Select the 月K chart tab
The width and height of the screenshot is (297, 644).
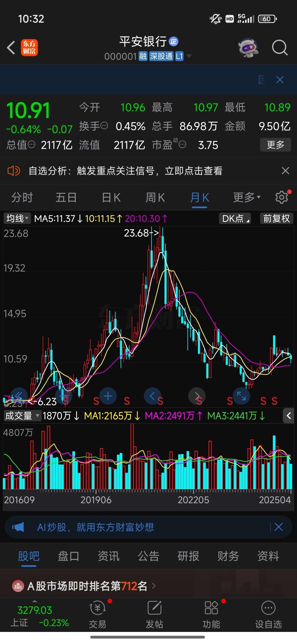(199, 197)
